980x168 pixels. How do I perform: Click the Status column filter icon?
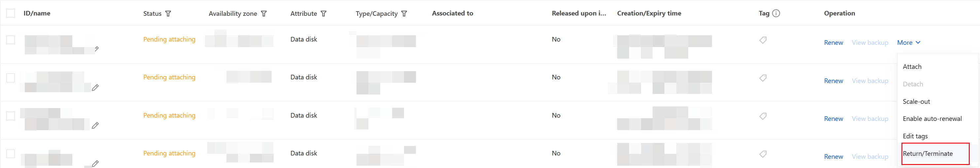click(168, 14)
